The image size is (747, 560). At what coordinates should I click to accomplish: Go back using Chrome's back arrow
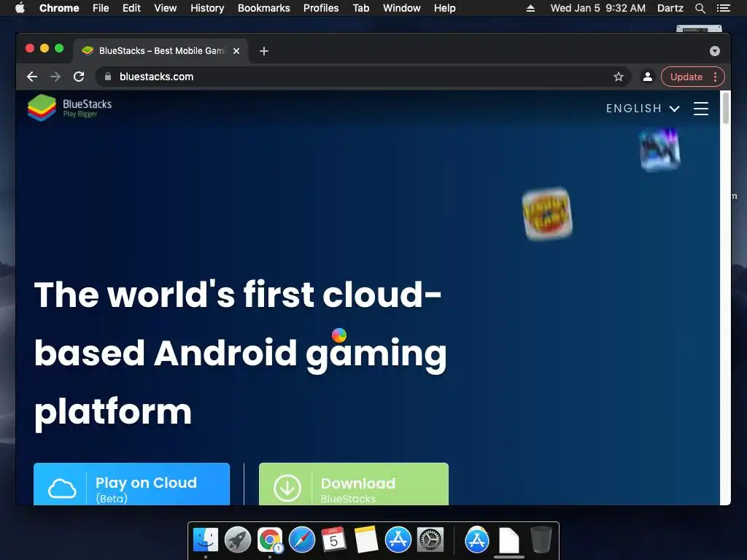click(x=32, y=77)
